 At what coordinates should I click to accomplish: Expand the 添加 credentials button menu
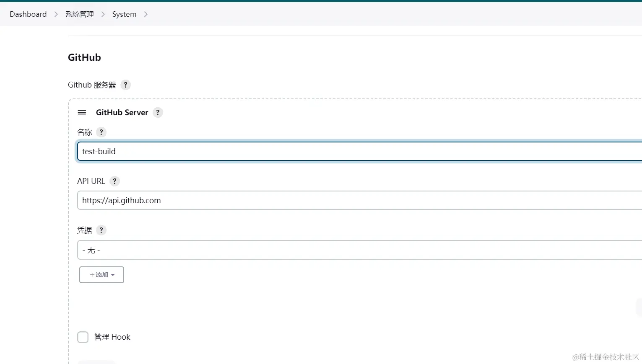click(x=101, y=275)
